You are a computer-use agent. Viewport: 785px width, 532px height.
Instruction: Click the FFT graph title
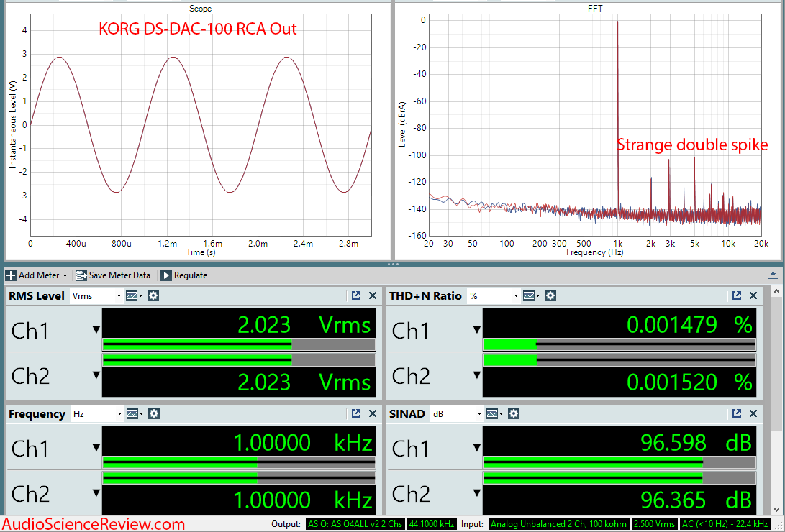click(595, 9)
